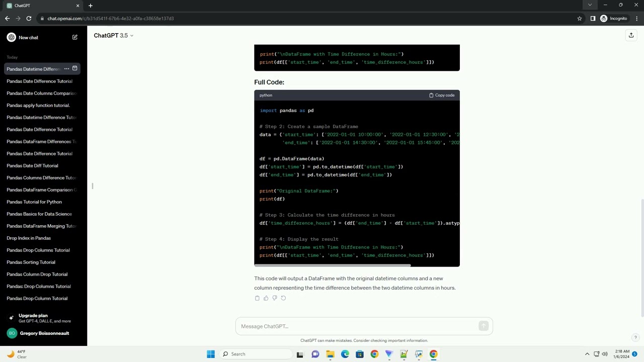Archive the Pandas Datetime Difference chat
Viewport: 644px width, 362px height.
(75, 69)
